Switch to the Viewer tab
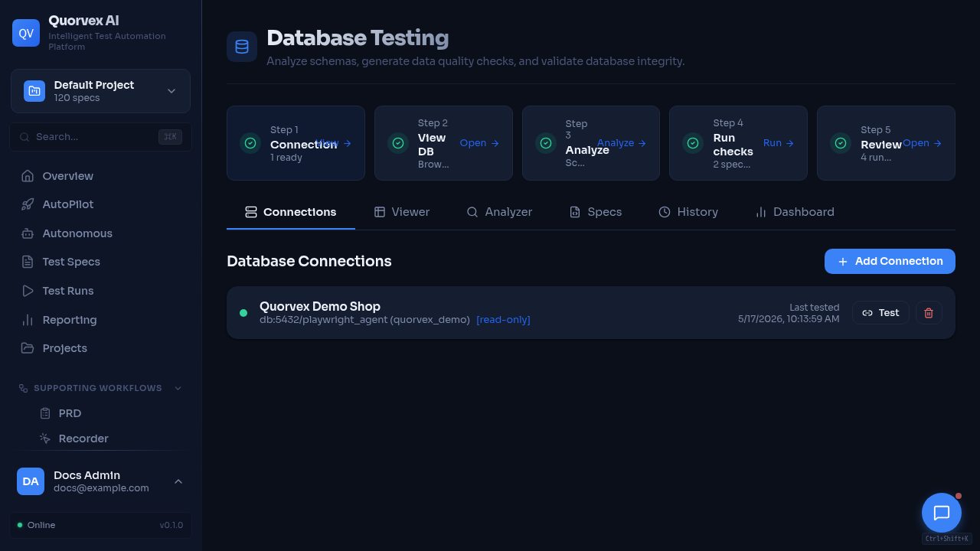The height and width of the screenshot is (551, 980). [x=402, y=212]
